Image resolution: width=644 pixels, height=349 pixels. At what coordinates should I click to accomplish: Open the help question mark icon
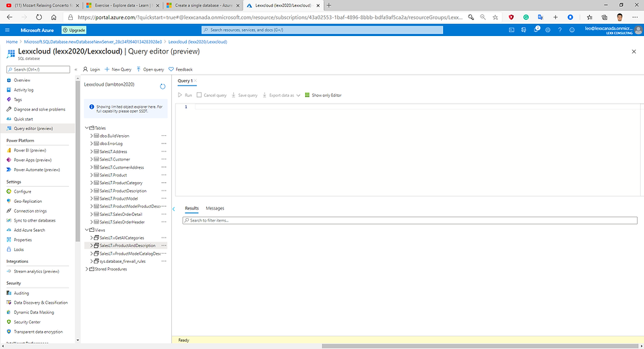tap(560, 30)
